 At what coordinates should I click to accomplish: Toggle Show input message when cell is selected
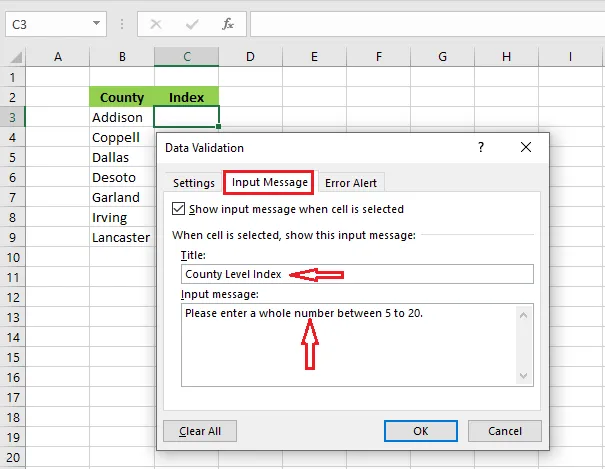[178, 209]
